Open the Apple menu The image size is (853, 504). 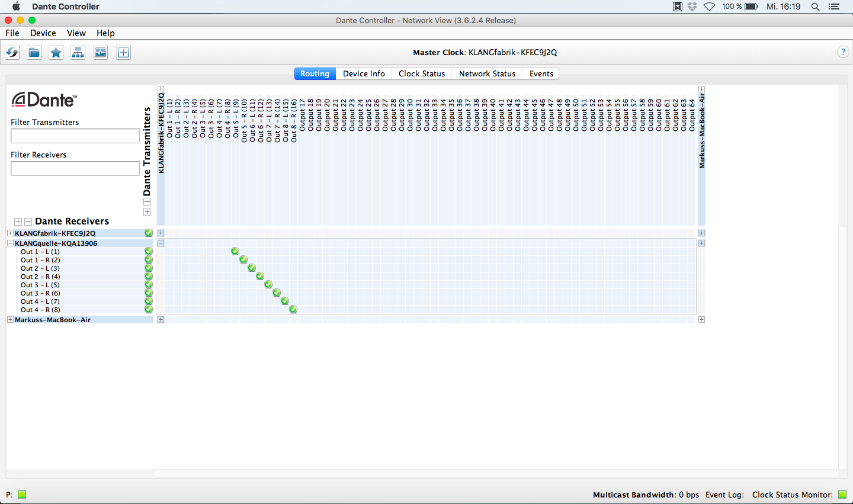point(16,7)
